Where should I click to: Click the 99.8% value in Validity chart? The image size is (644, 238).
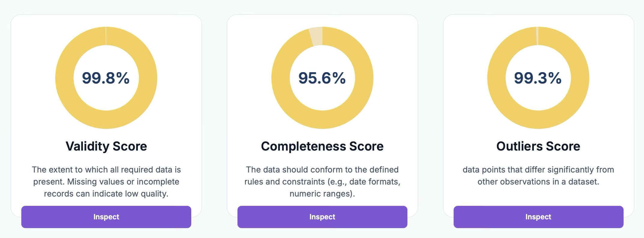tap(106, 78)
